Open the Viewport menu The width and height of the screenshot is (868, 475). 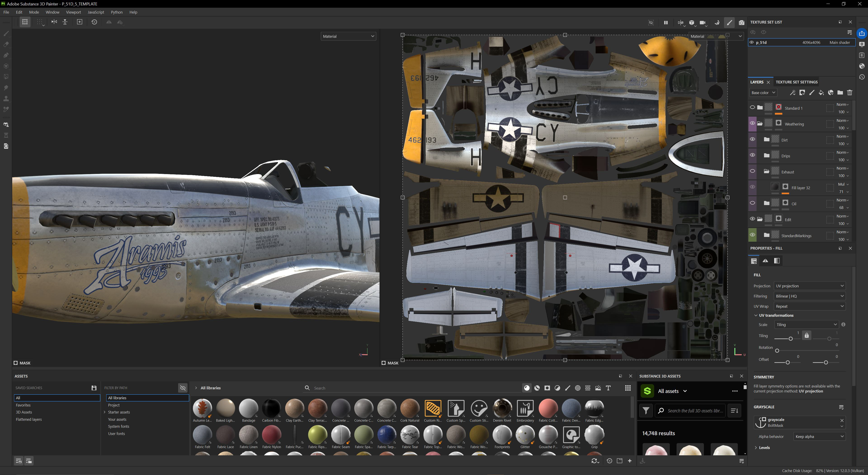pos(73,12)
